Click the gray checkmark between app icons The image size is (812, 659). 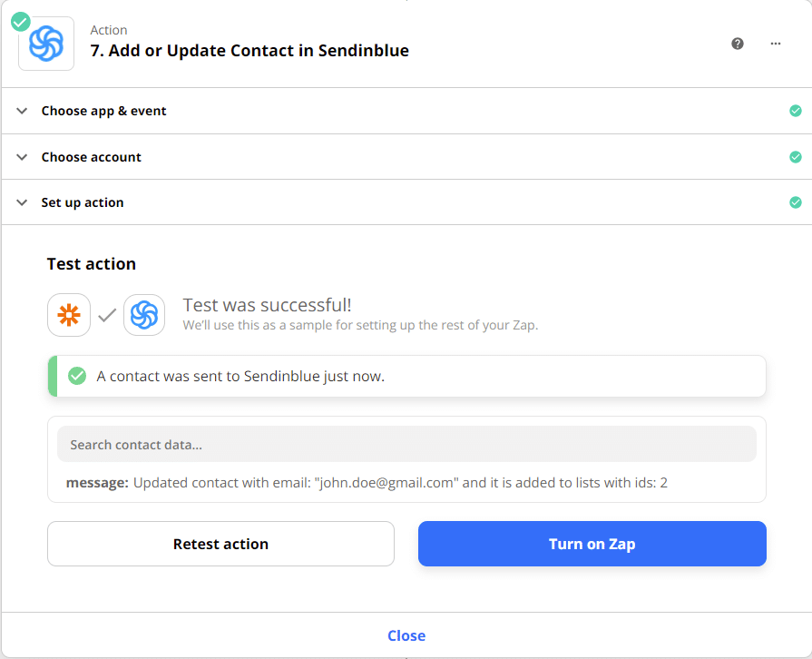[107, 315]
